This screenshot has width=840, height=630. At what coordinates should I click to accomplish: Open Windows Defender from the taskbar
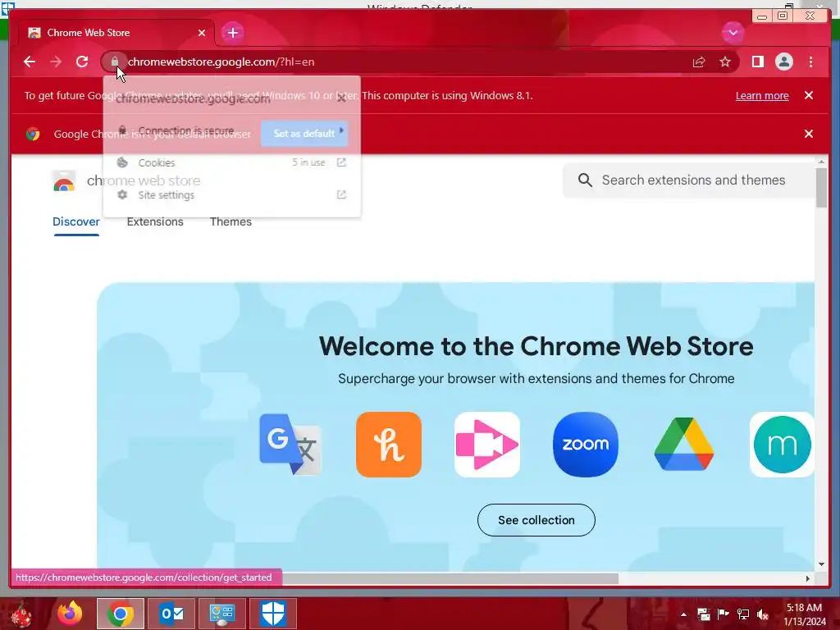click(x=273, y=614)
